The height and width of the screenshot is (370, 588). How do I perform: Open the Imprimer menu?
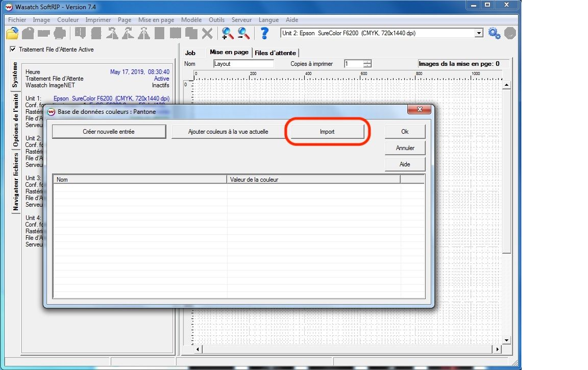point(98,20)
